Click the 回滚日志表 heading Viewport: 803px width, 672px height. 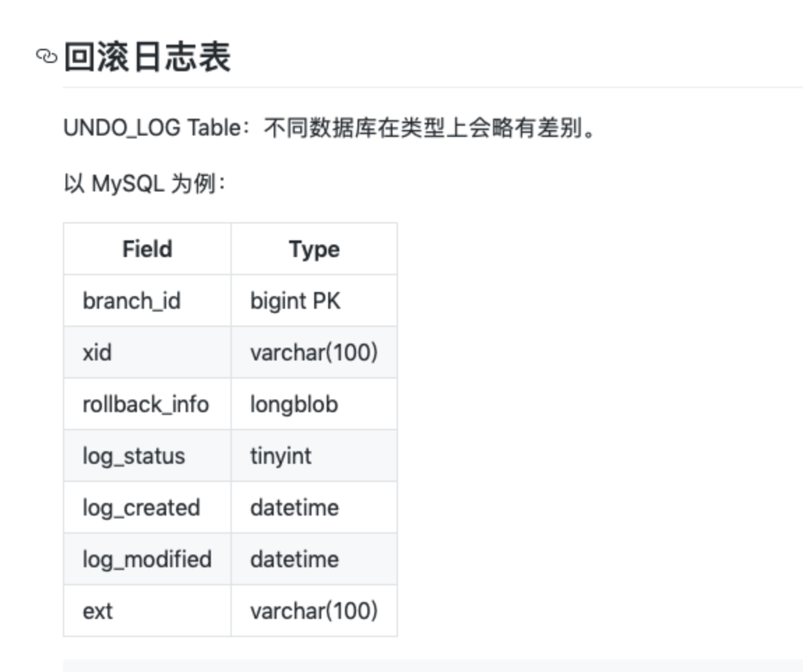pyautogui.click(x=147, y=57)
